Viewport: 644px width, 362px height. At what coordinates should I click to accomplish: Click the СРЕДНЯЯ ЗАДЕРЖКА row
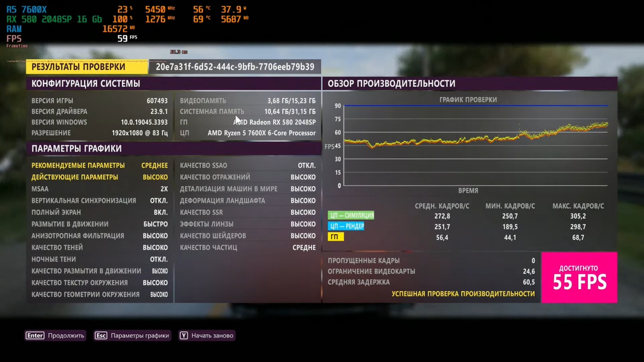click(432, 282)
